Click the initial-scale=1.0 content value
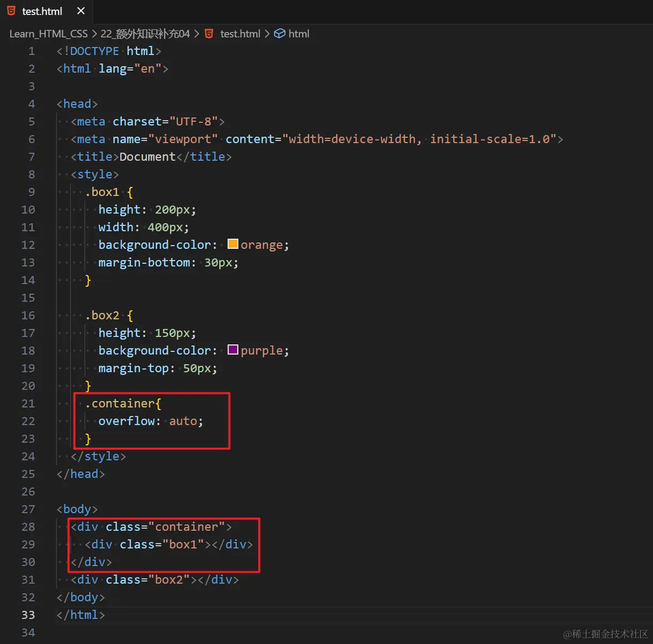The height and width of the screenshot is (644, 653). coord(490,139)
